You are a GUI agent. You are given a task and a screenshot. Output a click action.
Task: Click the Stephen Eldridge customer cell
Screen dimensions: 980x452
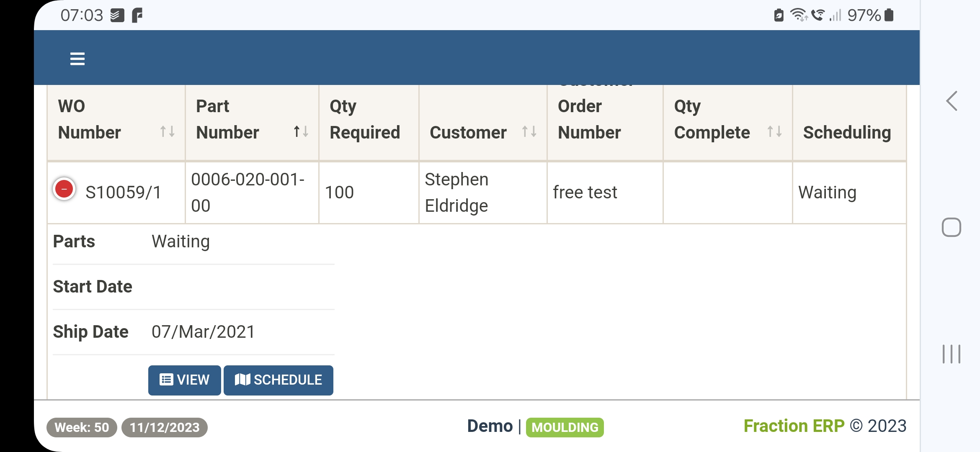(456, 193)
